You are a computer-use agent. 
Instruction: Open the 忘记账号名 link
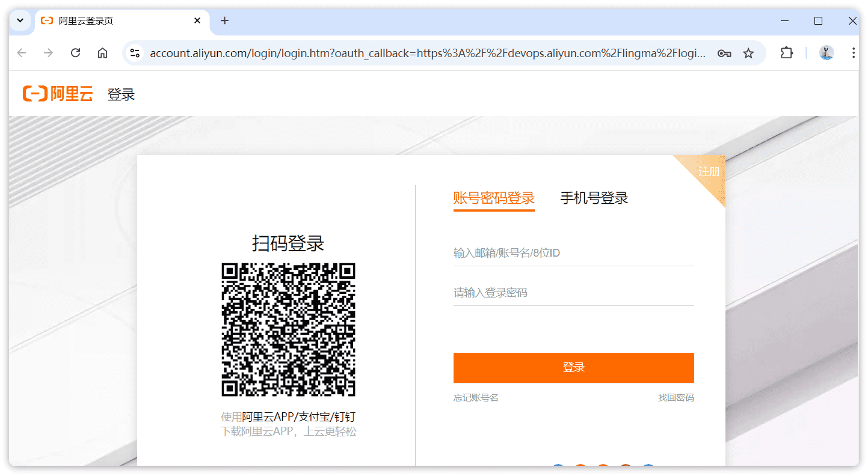[x=476, y=398]
